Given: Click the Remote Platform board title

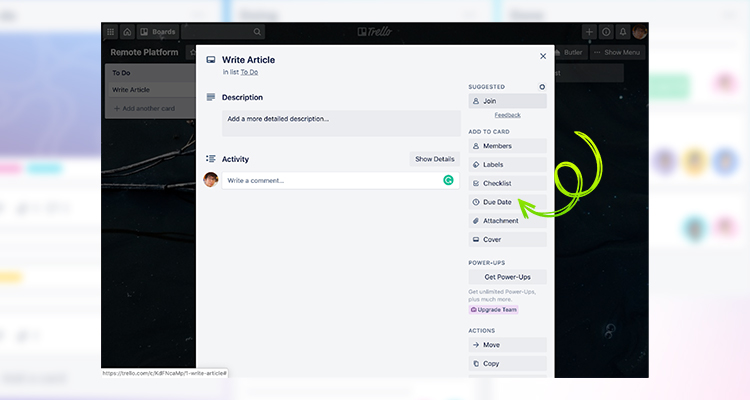Looking at the screenshot, I should point(144,52).
